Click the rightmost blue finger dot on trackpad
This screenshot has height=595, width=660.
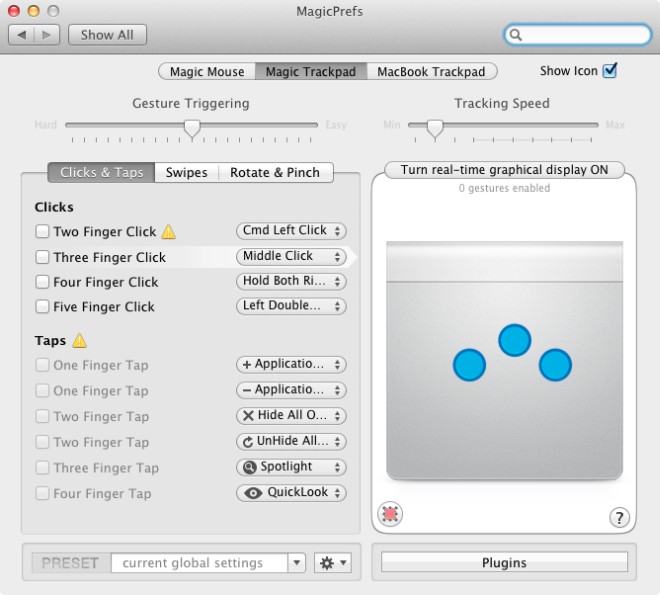point(555,365)
